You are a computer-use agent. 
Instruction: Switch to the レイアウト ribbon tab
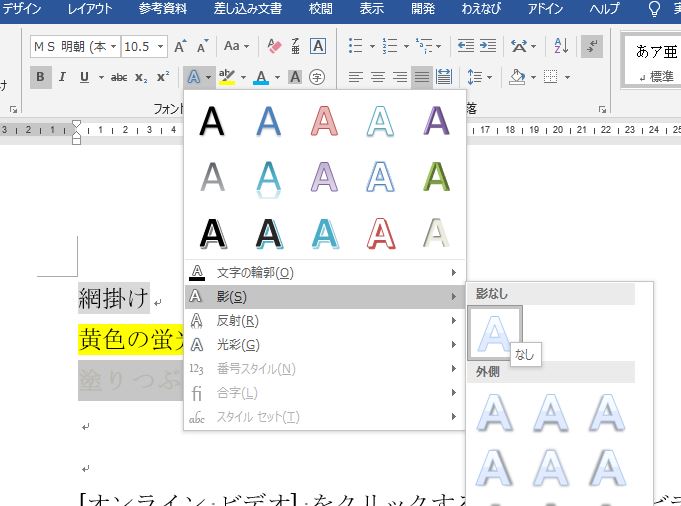pos(90,9)
